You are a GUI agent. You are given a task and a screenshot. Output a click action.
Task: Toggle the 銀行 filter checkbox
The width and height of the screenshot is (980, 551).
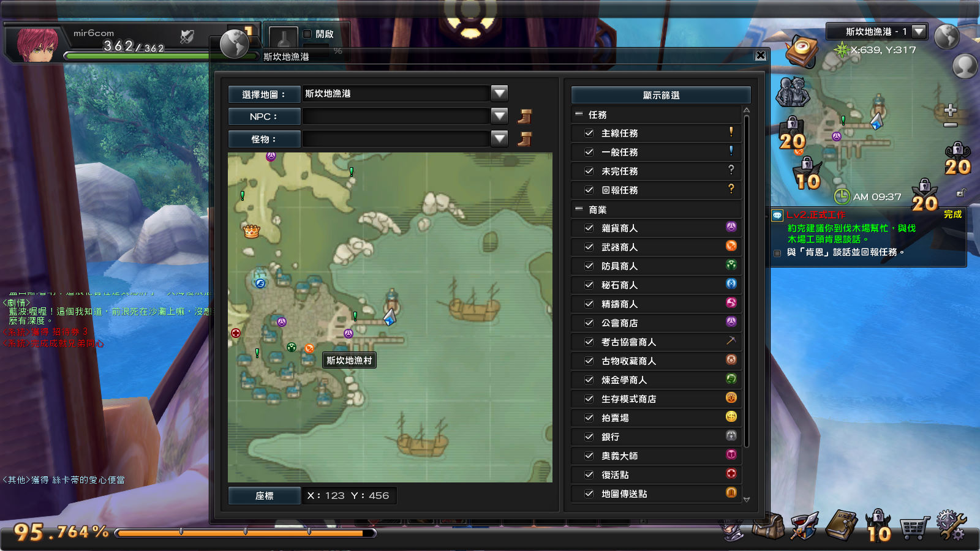click(589, 437)
